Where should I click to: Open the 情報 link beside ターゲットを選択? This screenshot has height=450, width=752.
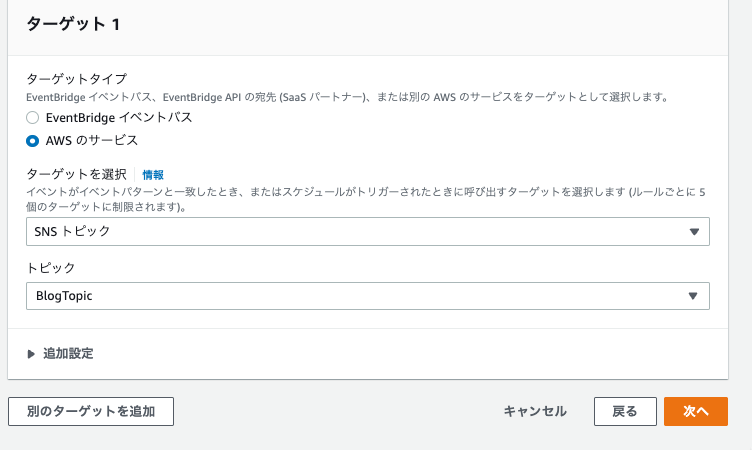pos(153,175)
